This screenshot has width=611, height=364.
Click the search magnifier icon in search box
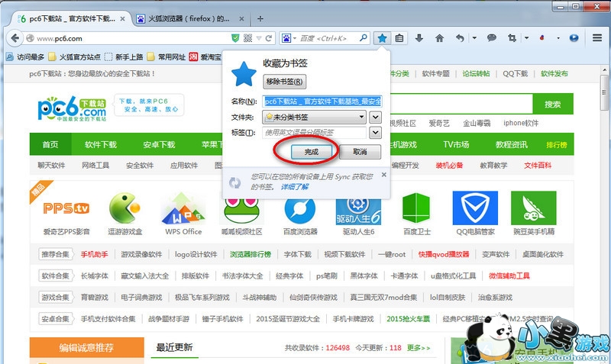point(363,37)
